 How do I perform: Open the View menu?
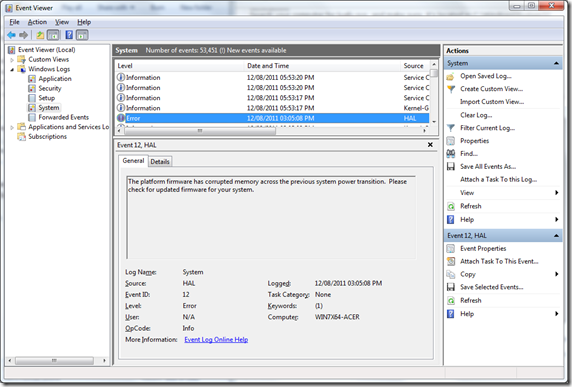[62, 22]
